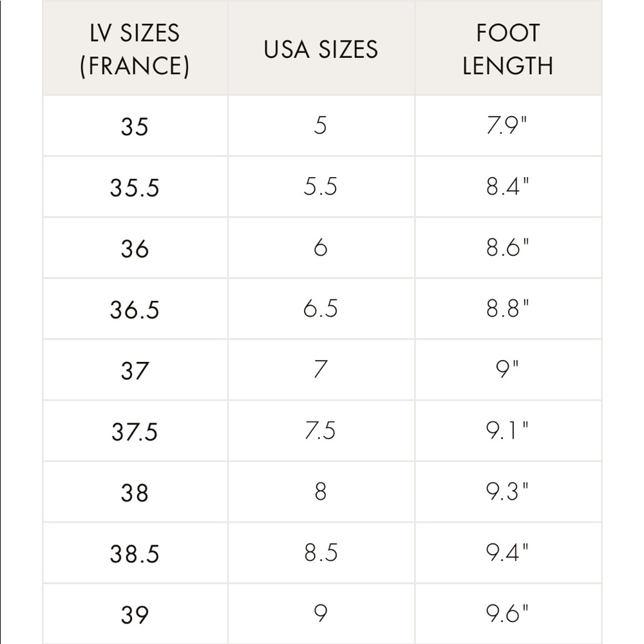The width and height of the screenshot is (644, 644).
Task: Select the LV size 38.5 cell
Action: click(x=135, y=553)
